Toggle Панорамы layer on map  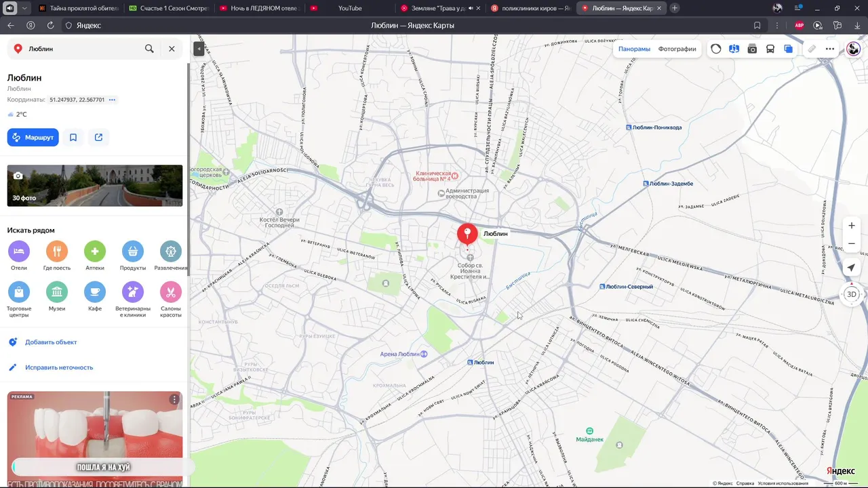[634, 49]
